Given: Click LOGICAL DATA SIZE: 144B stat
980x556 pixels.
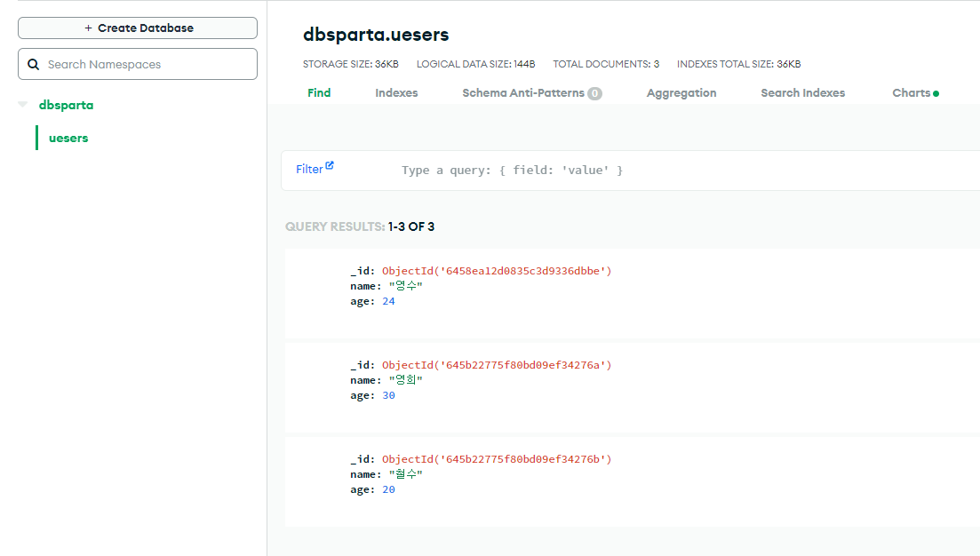Looking at the screenshot, I should (475, 64).
